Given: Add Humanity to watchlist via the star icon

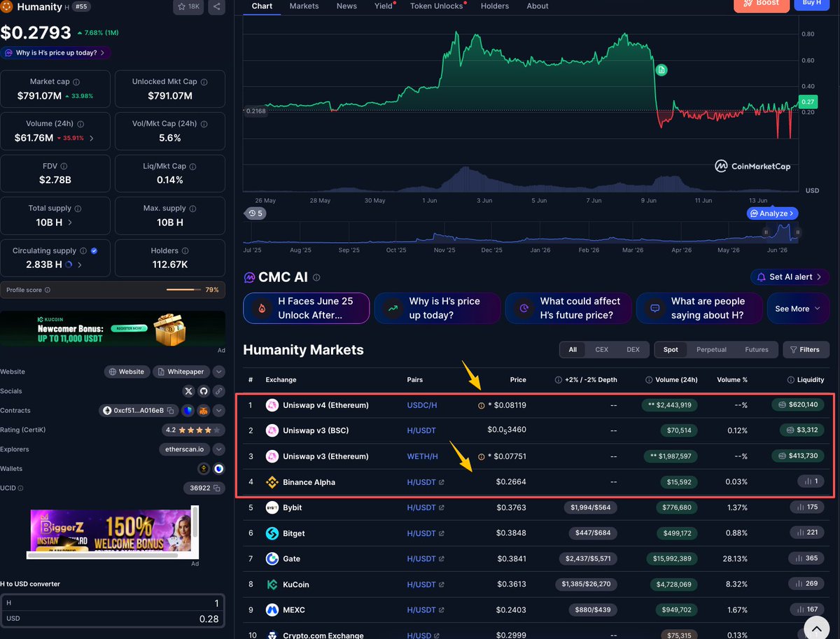Looking at the screenshot, I should 188,7.
